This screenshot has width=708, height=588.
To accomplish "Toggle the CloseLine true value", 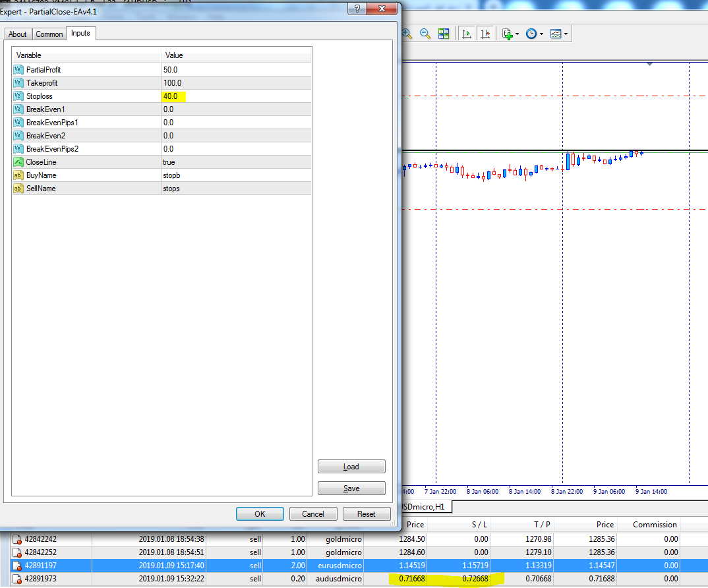I will [x=236, y=162].
